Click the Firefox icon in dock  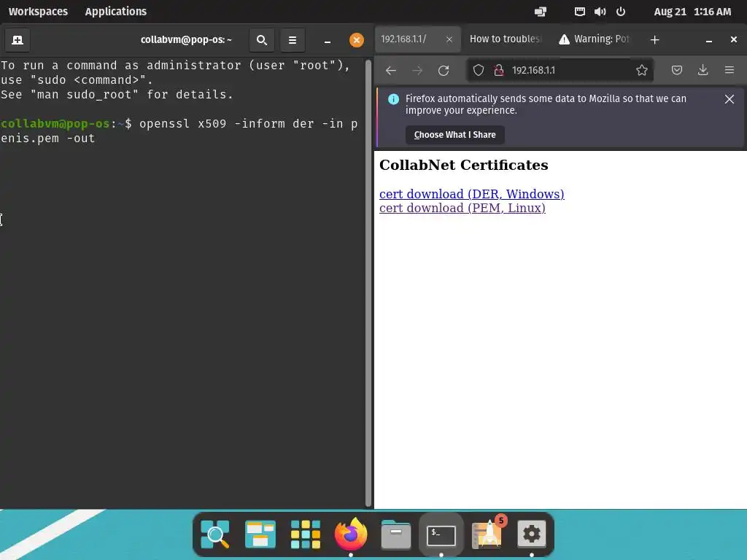pos(351,534)
